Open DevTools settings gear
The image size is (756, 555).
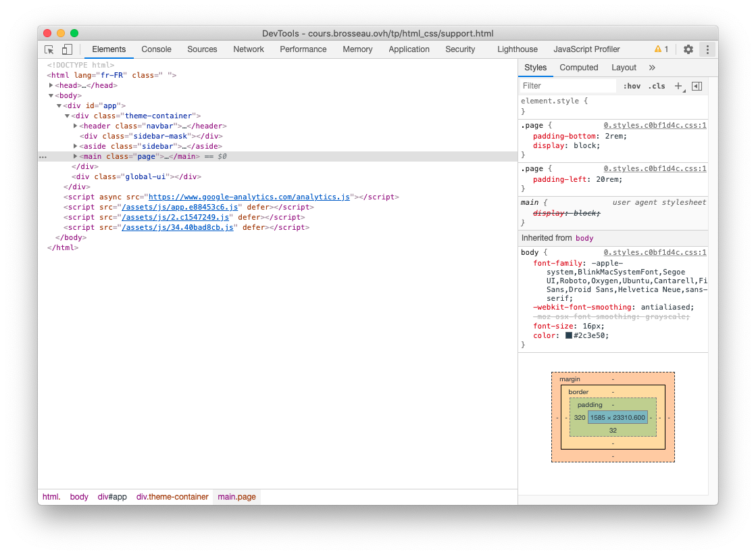[688, 49]
